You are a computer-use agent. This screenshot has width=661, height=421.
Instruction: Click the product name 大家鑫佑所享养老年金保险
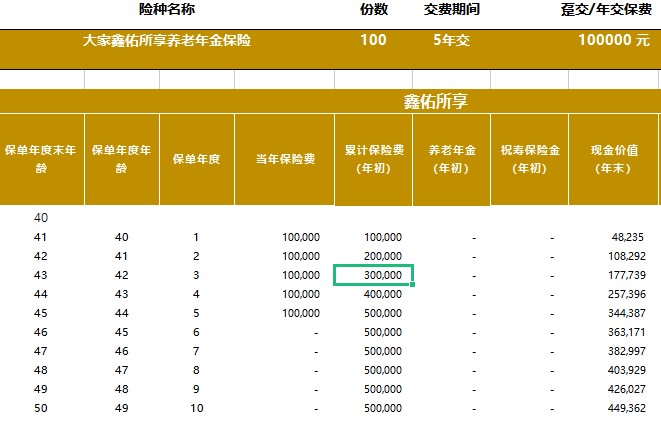[167, 40]
